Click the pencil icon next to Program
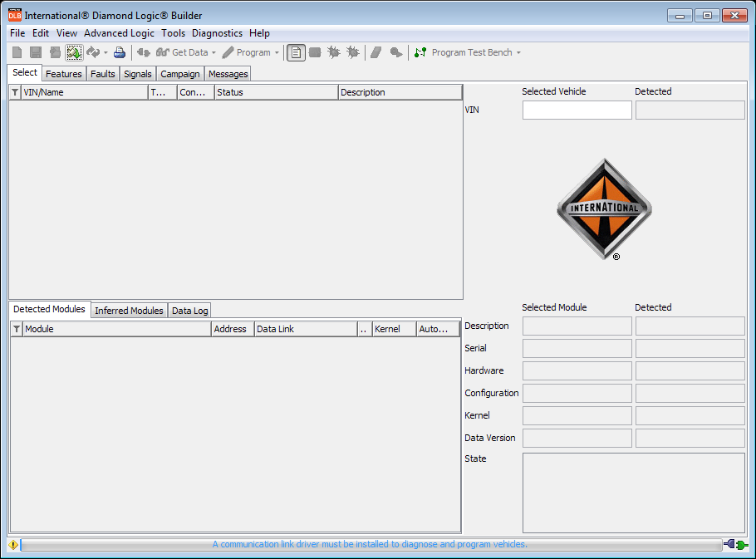Viewport: 756px width, 559px height. click(x=226, y=51)
